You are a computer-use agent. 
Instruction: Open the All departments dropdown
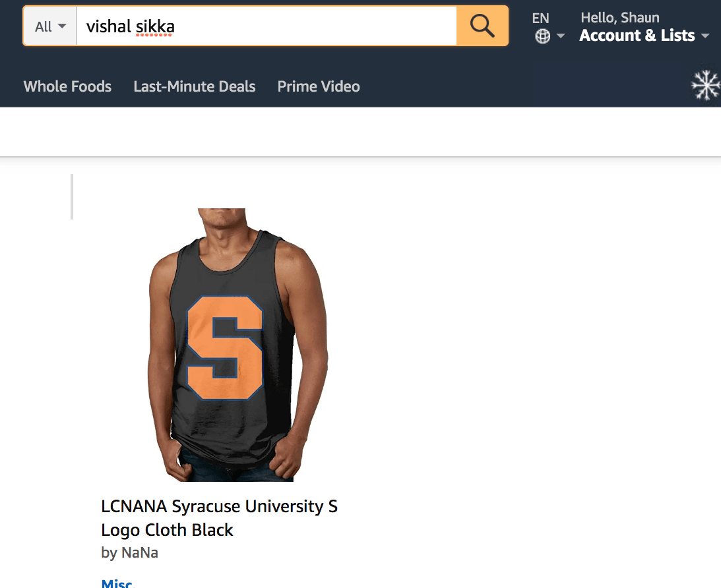click(x=50, y=26)
